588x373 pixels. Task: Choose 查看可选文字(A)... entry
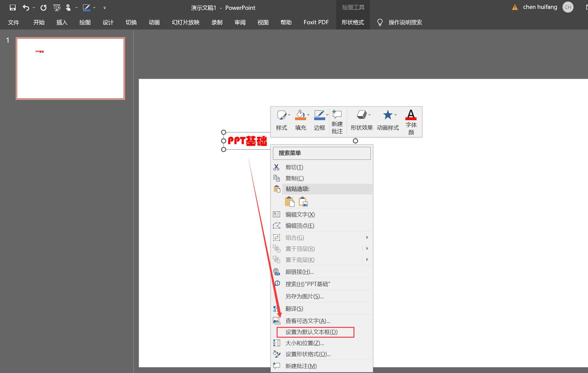(322, 321)
